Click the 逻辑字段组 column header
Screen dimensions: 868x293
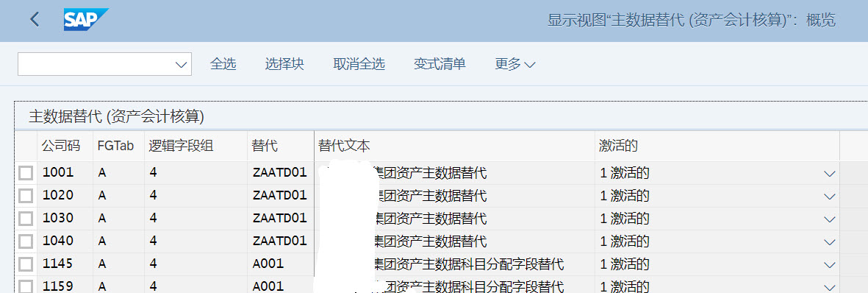click(x=196, y=146)
